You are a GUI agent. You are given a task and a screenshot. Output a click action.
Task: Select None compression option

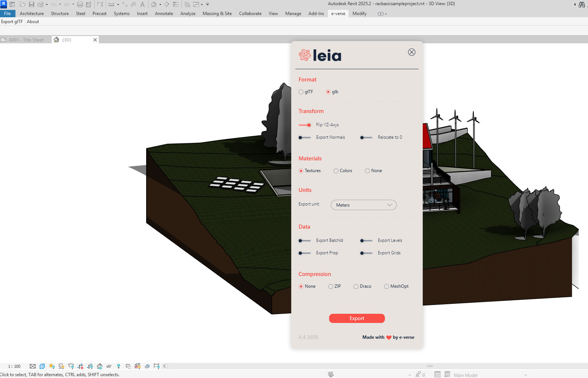pos(301,286)
